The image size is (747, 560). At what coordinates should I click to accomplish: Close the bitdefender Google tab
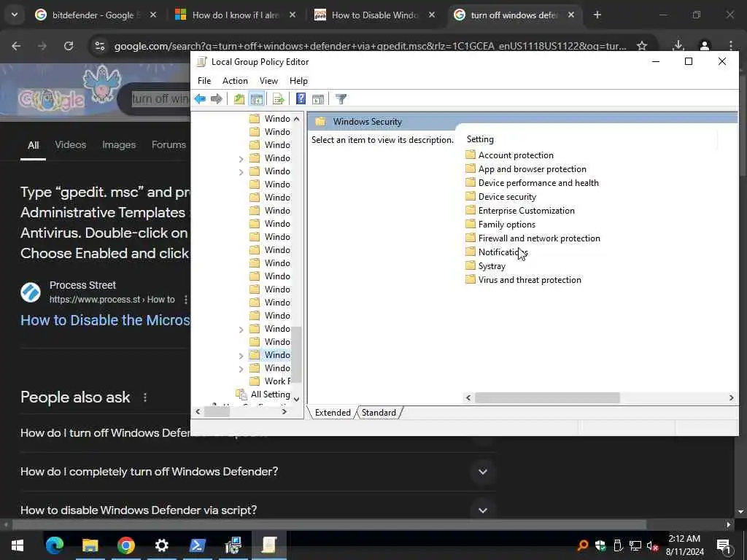(x=153, y=15)
